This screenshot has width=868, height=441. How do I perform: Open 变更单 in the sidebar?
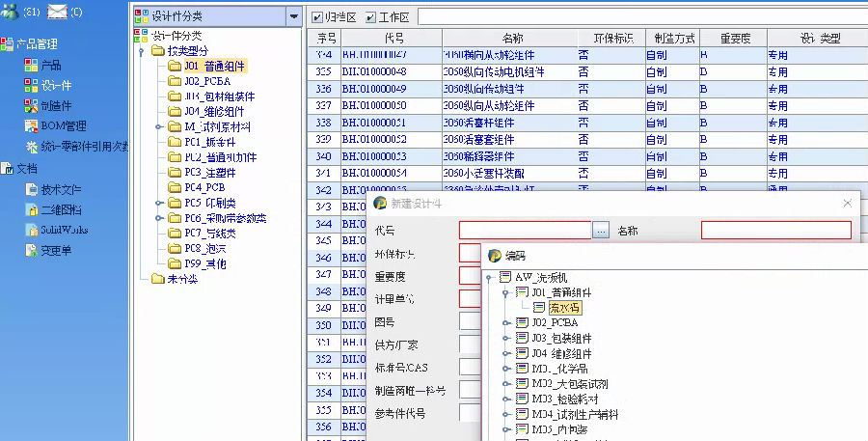point(54,250)
